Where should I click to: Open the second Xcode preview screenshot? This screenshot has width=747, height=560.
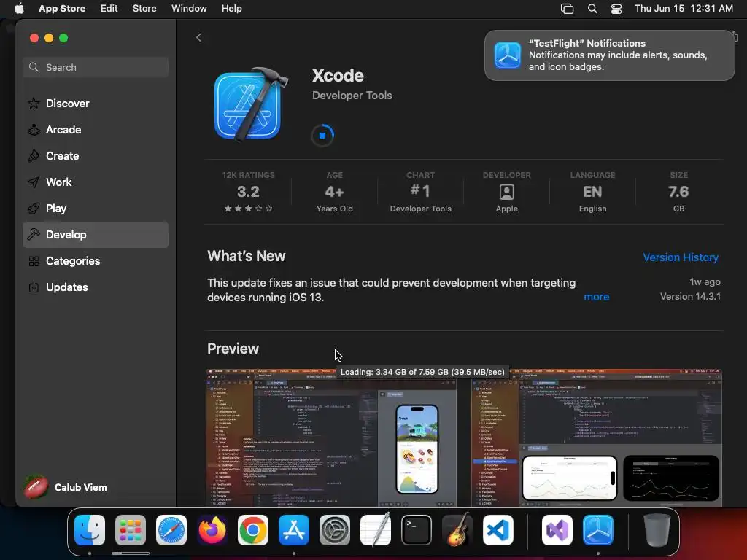597,437
